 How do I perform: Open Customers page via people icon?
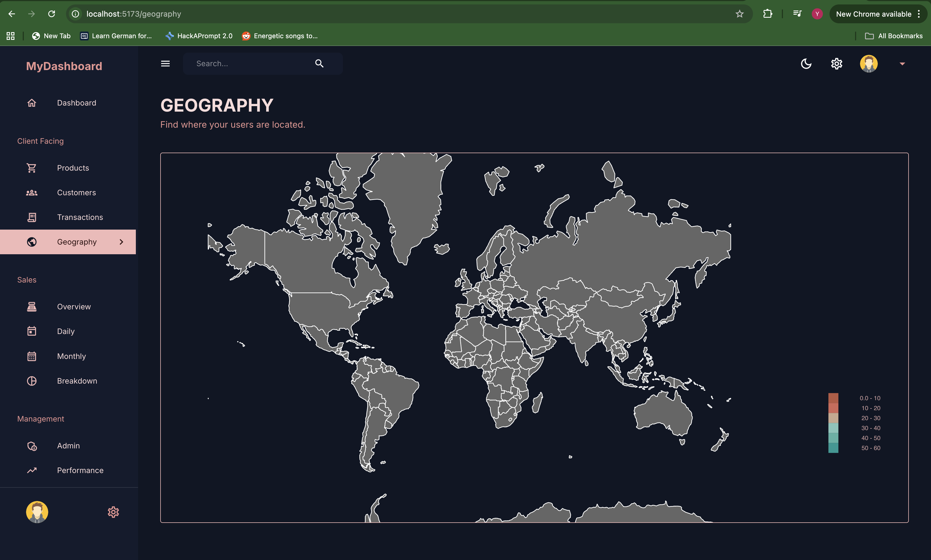coord(32,192)
